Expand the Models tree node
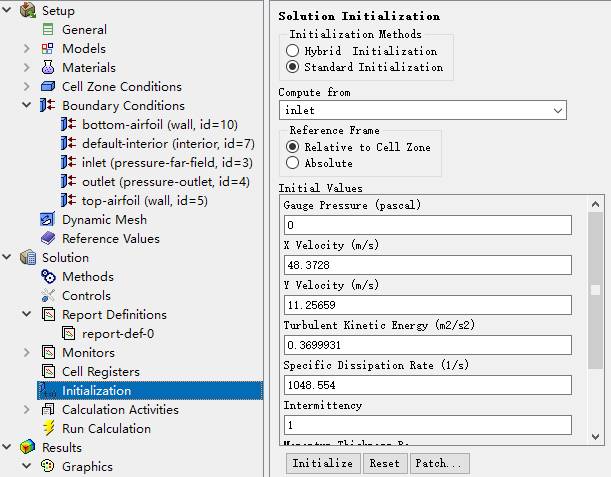 pos(26,49)
